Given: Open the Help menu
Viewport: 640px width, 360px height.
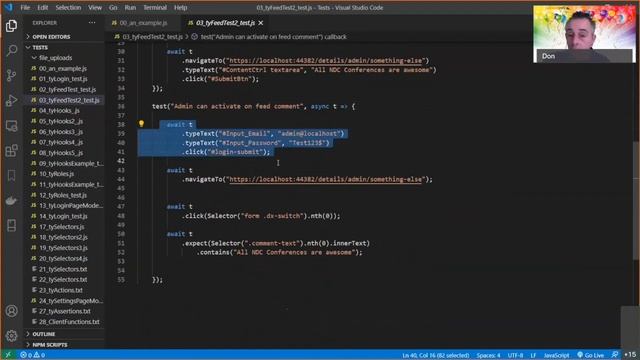Looking at the screenshot, I should [180, 7].
